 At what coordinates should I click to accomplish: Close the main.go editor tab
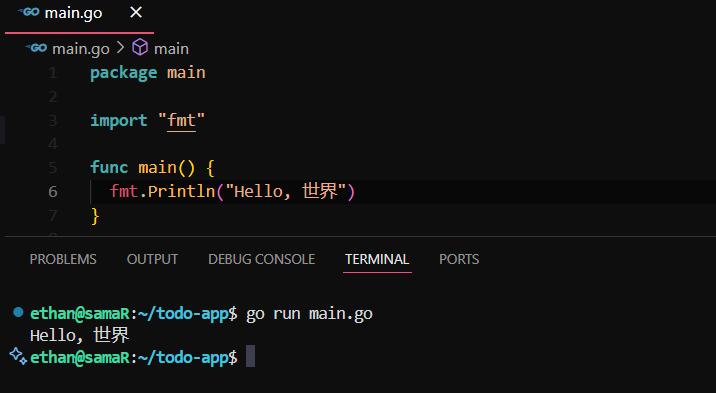point(136,12)
